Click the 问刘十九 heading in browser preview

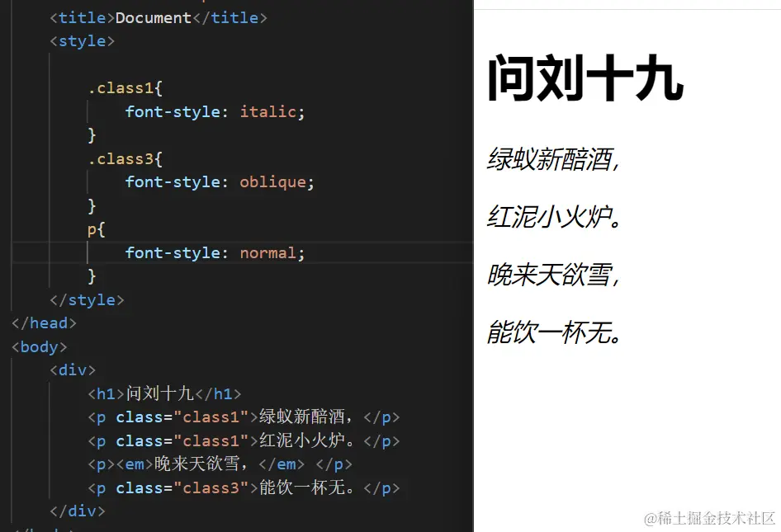pos(585,78)
